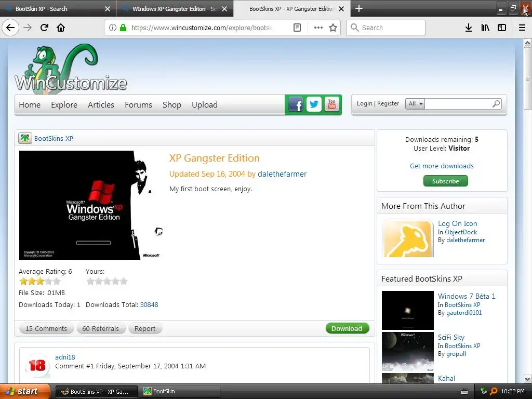532x399 pixels.
Task: Switch to BootSkin taskbar window
Action: pos(179,391)
